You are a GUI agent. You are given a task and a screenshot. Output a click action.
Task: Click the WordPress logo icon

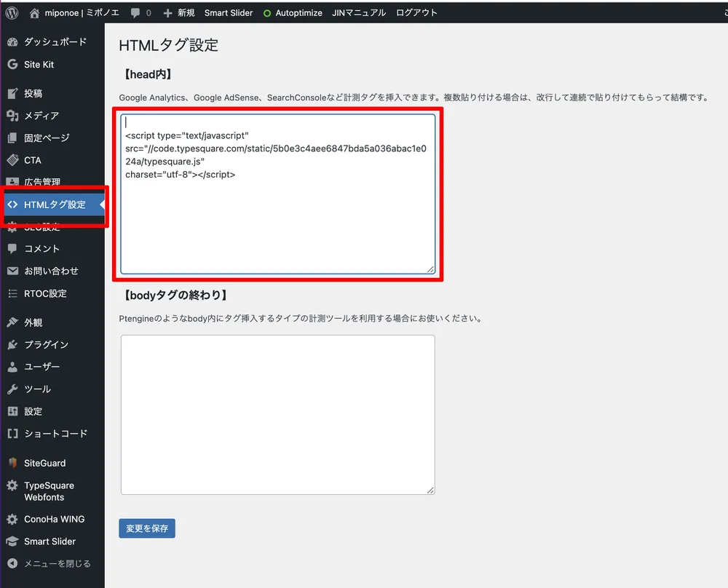coord(12,13)
